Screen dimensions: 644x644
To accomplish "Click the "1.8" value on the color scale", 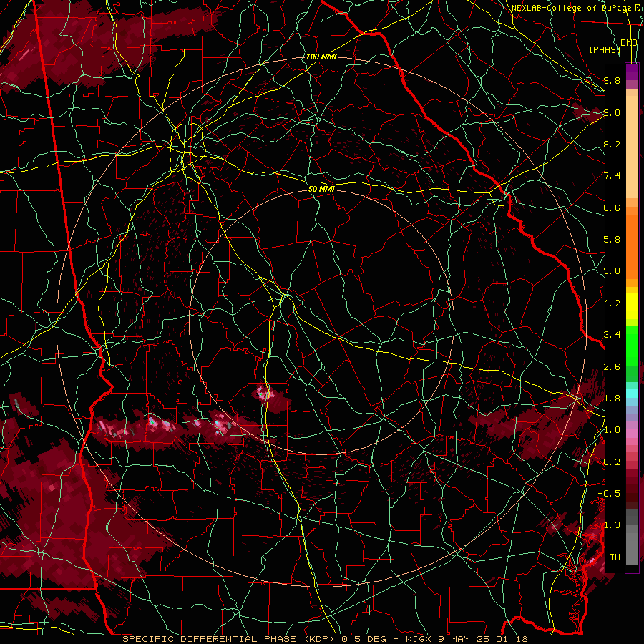I will pyautogui.click(x=612, y=399).
